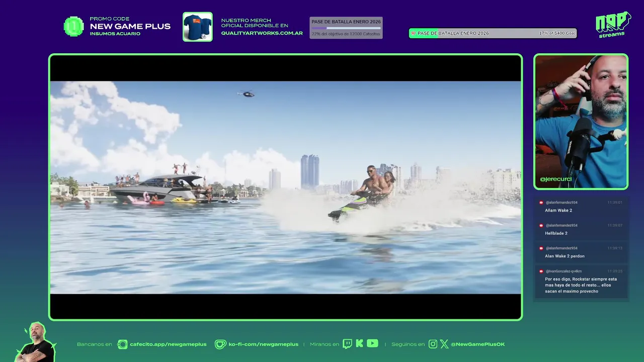
Task: Click the X (Twitter) icon in footer
Action: (444, 344)
